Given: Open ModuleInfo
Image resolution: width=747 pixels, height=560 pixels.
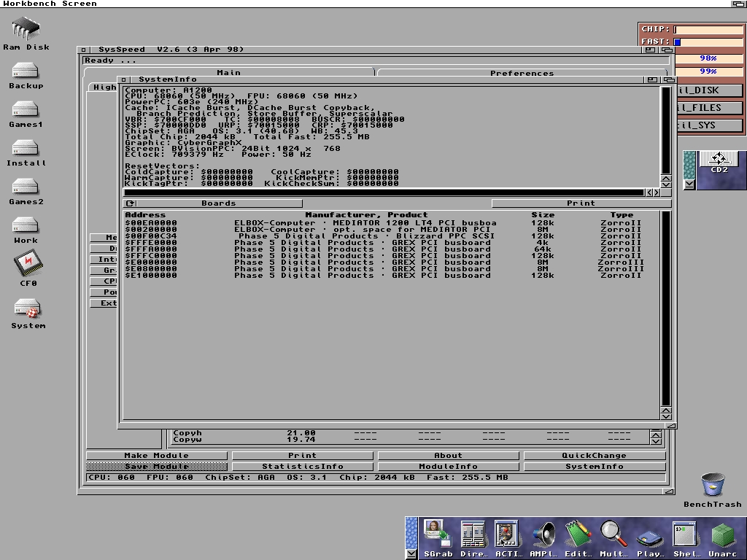Looking at the screenshot, I should (449, 467).
